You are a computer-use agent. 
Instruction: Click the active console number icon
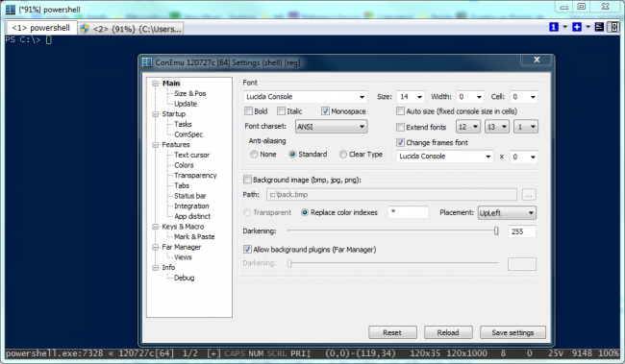coord(554,27)
